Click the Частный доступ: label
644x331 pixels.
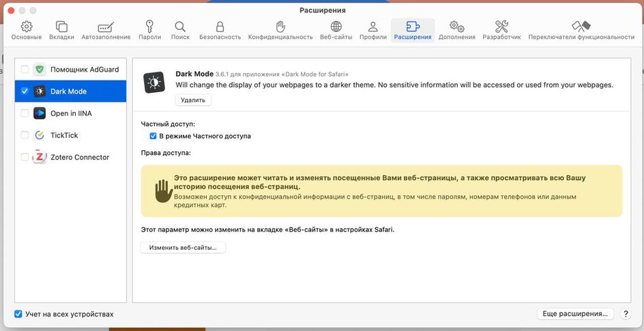tap(168, 124)
